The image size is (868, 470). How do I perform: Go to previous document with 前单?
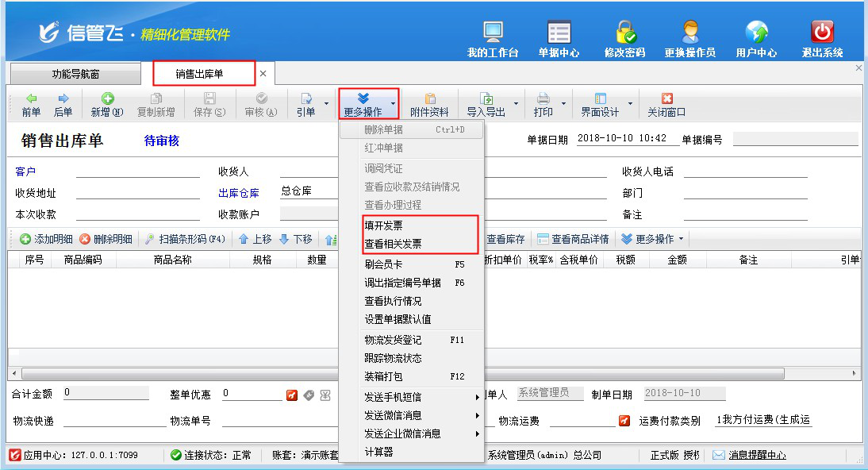[31, 105]
